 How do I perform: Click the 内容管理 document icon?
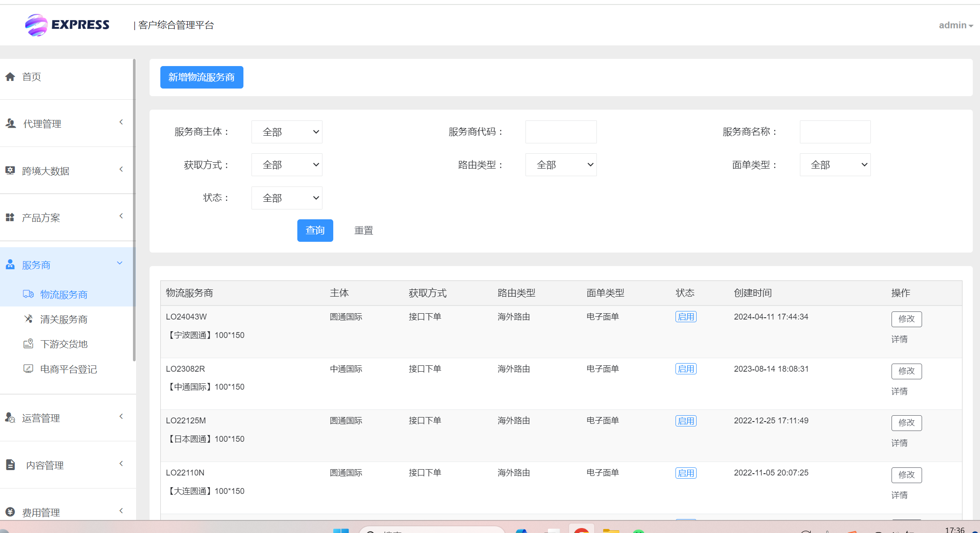[x=10, y=465]
